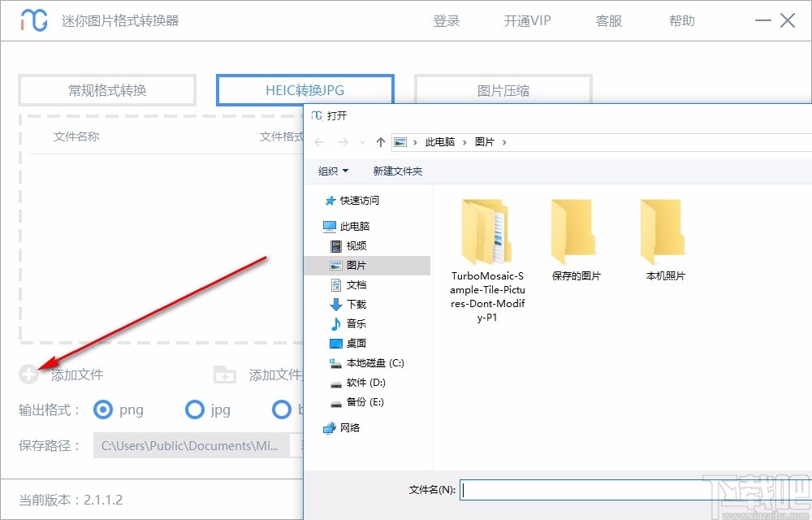Click the up-one-level arrow in Open dialog

(380, 141)
